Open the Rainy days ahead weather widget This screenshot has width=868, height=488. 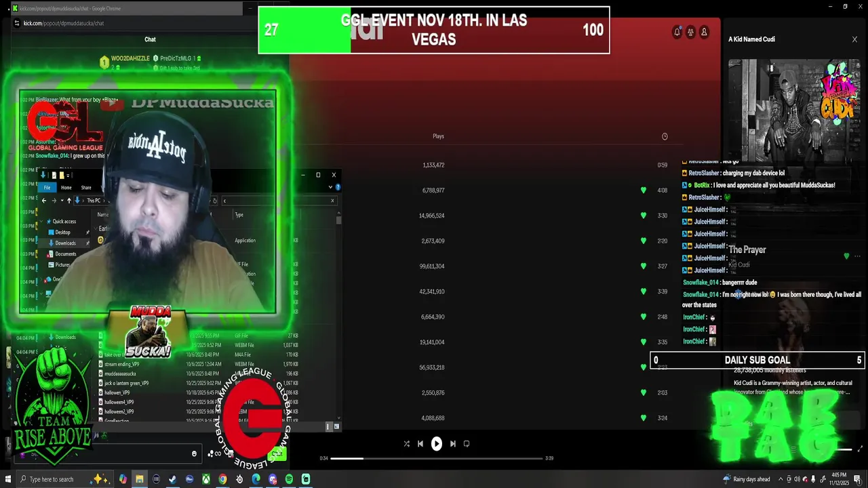coord(747,479)
